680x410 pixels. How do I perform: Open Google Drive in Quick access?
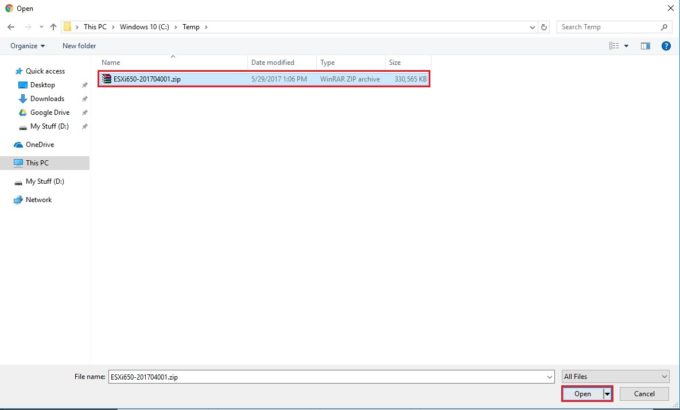pos(47,113)
